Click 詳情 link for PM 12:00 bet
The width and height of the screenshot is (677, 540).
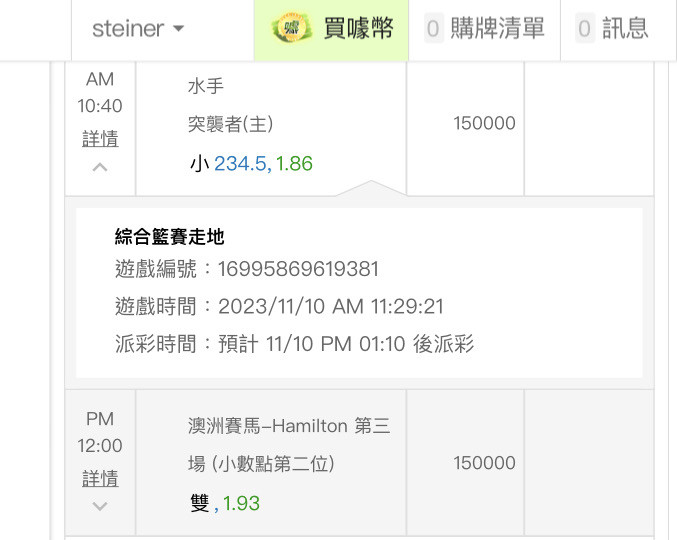(100, 479)
